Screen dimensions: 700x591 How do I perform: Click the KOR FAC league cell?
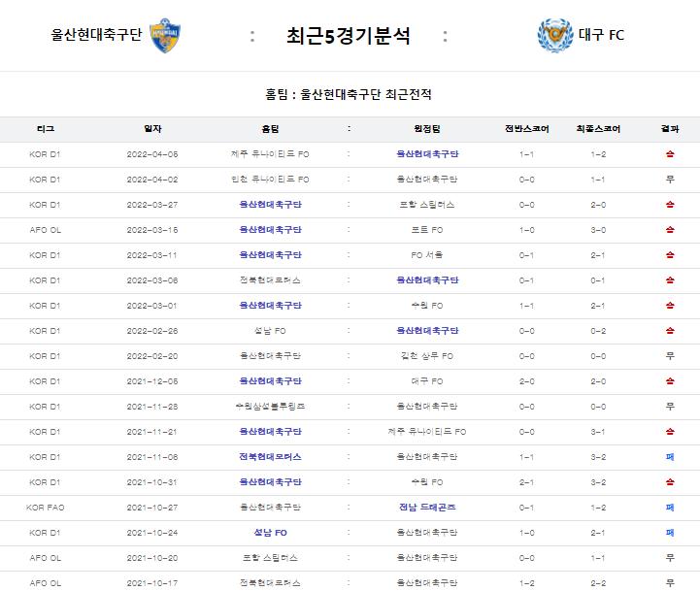(46, 508)
